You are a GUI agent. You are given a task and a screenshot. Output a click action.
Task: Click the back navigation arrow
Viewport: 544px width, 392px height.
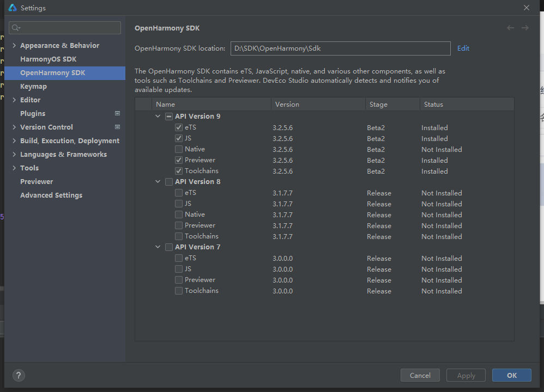tap(510, 28)
